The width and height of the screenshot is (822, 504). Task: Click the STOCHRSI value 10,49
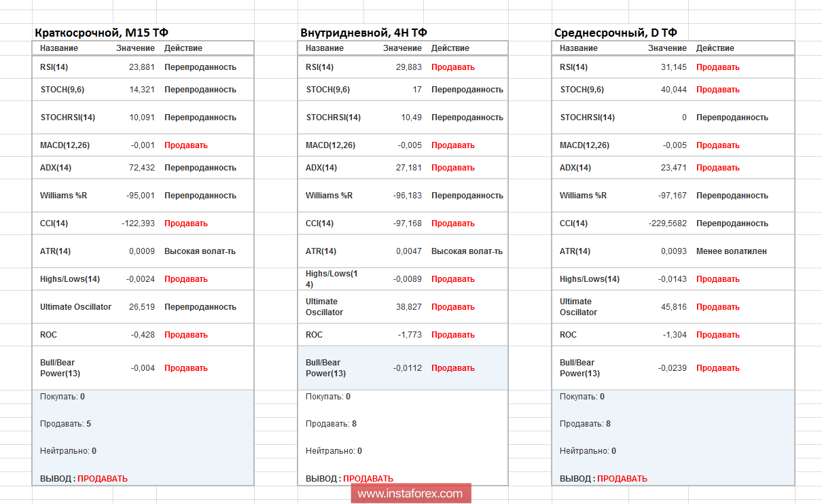(412, 118)
